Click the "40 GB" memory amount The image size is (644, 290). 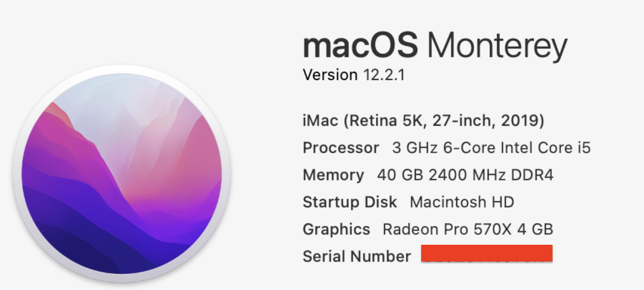(400, 175)
